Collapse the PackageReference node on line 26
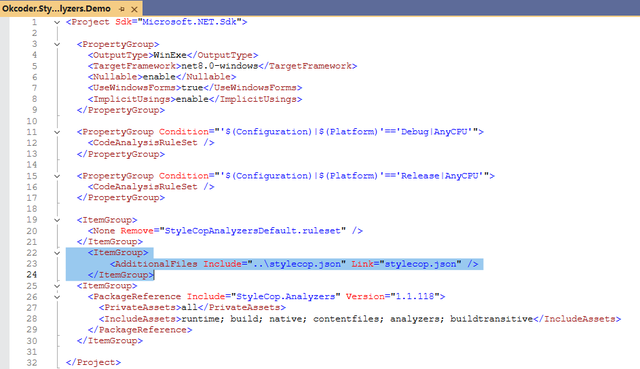 click(x=57, y=297)
